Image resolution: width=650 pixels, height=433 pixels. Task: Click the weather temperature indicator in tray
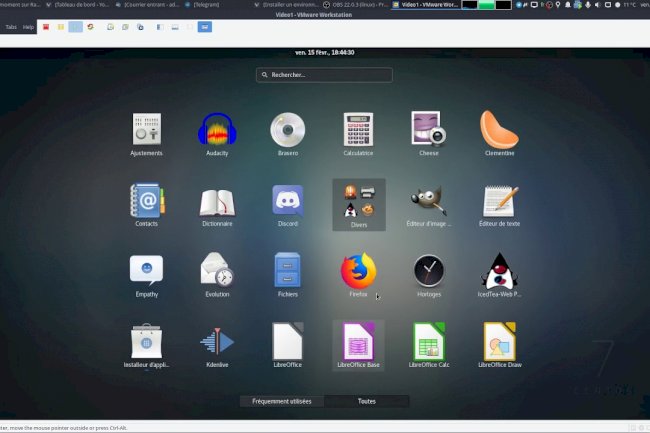click(630, 5)
